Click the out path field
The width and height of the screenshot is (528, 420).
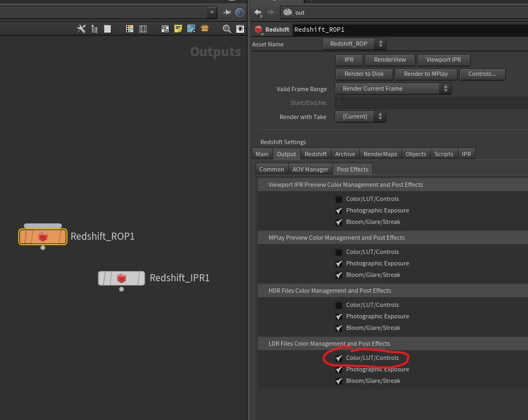click(404, 13)
